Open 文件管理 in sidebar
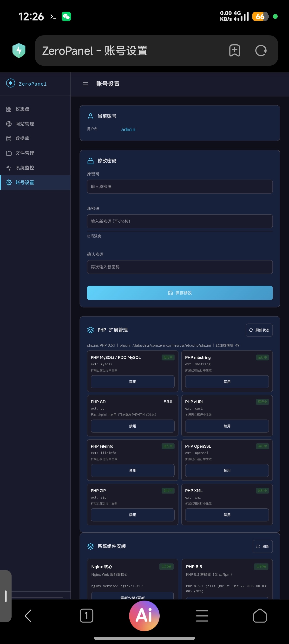Image resolution: width=289 pixels, height=644 pixels. 35,153
